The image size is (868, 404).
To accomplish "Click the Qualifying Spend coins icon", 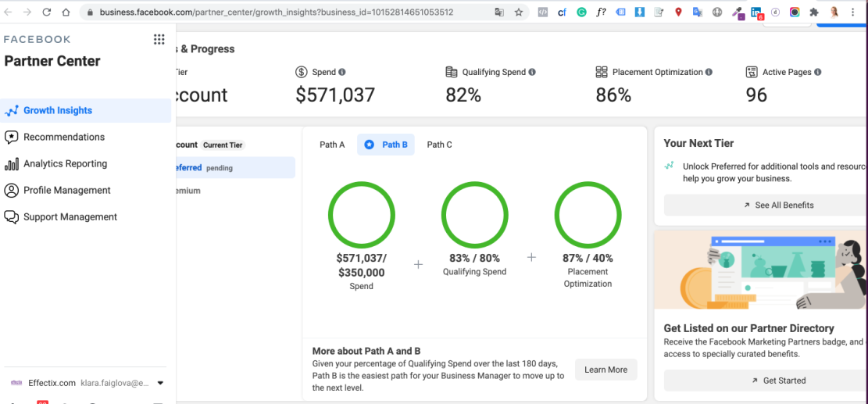I will click(x=452, y=72).
